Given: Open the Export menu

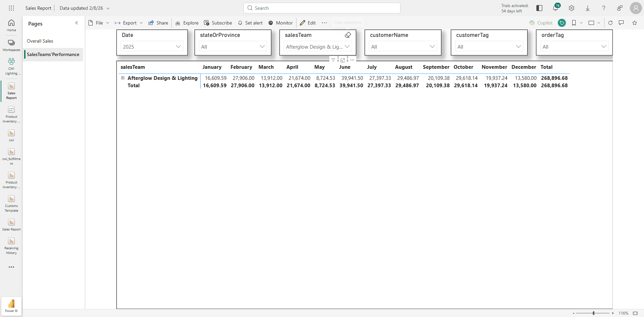Looking at the screenshot, I should coord(129,23).
